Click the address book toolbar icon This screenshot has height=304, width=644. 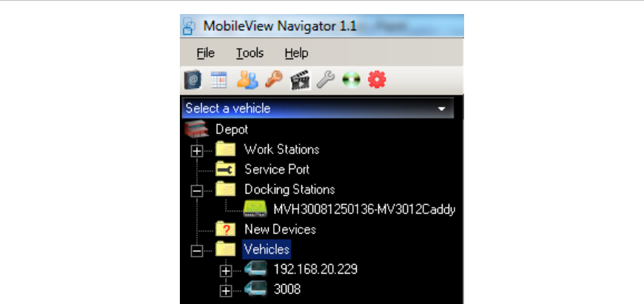(x=192, y=80)
